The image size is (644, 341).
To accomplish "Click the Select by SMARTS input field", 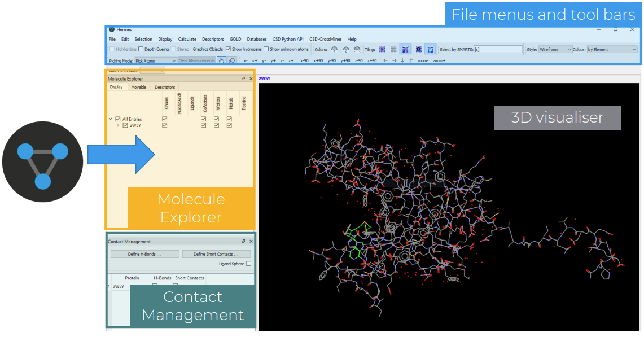I will [x=498, y=50].
